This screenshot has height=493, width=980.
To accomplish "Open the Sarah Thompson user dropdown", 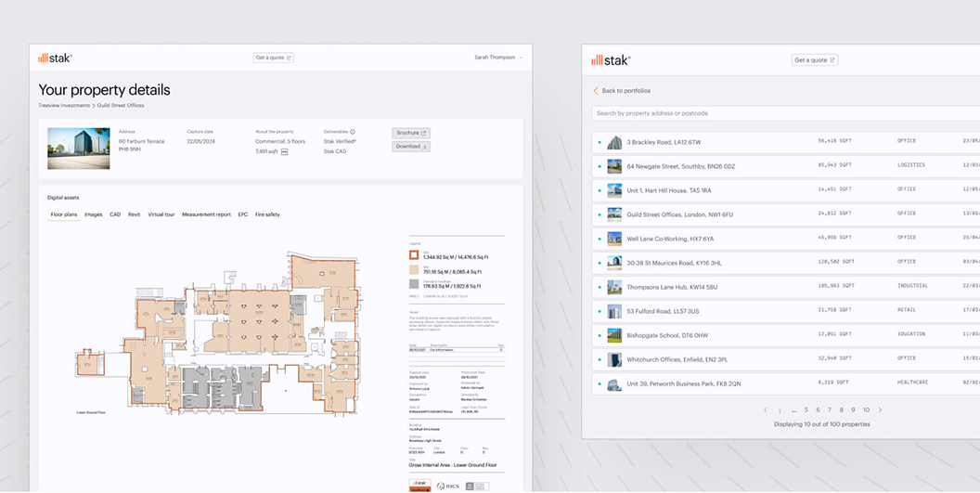I will [x=498, y=58].
